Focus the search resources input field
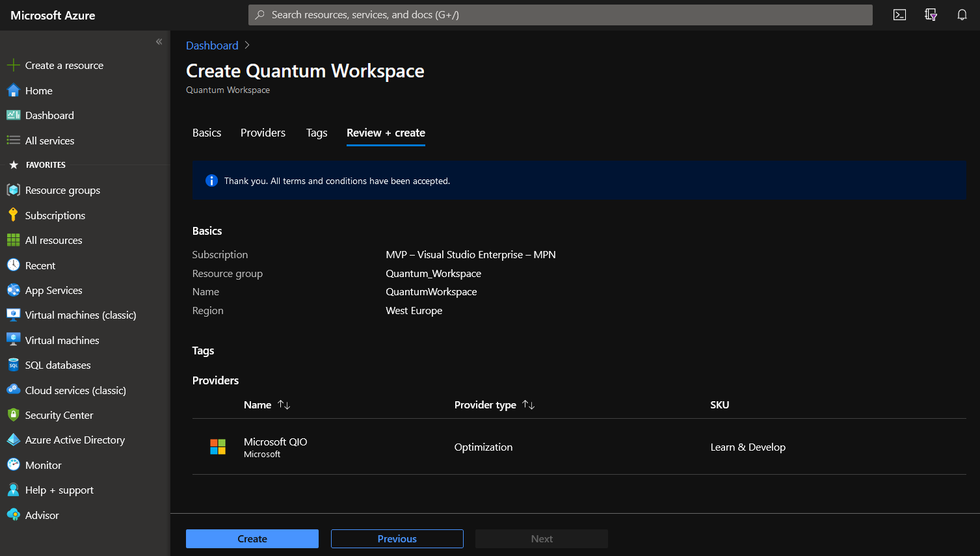This screenshot has width=980, height=556. (x=561, y=15)
